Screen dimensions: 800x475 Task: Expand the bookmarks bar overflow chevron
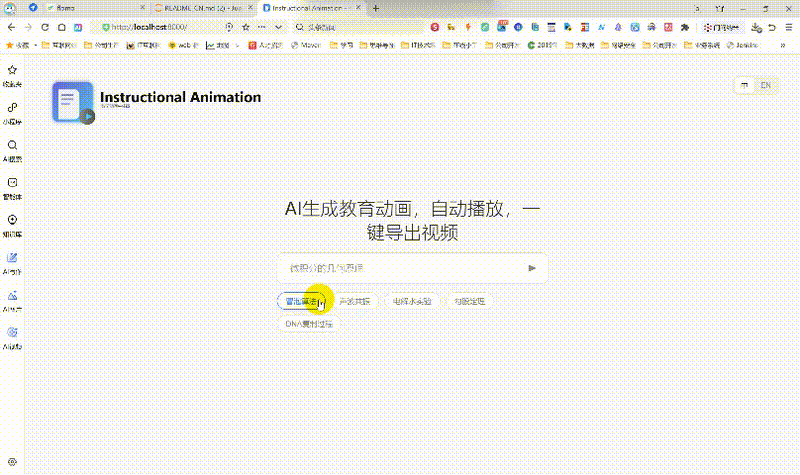[x=783, y=45]
